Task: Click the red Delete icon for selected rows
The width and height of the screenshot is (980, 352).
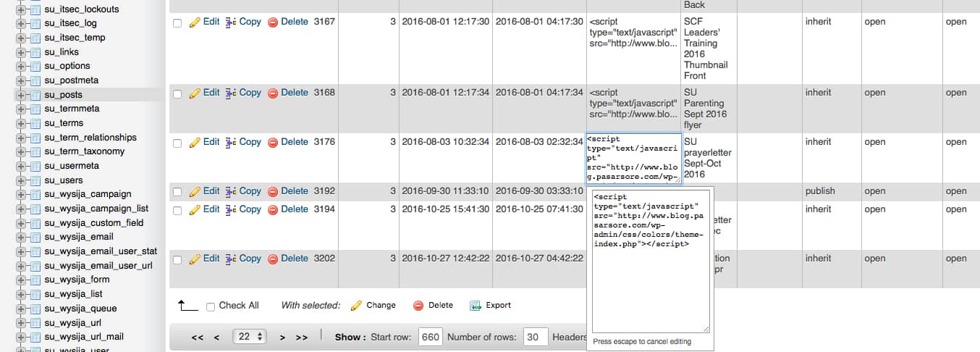Action: click(418, 306)
